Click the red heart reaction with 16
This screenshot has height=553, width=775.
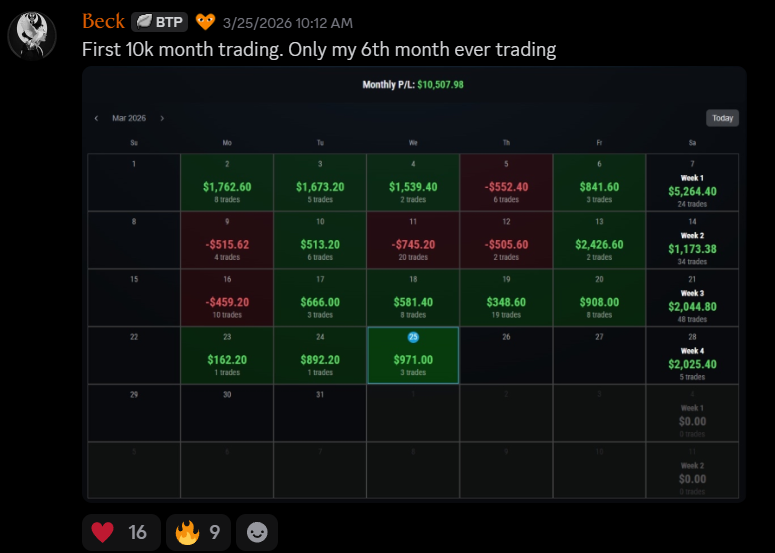[121, 532]
